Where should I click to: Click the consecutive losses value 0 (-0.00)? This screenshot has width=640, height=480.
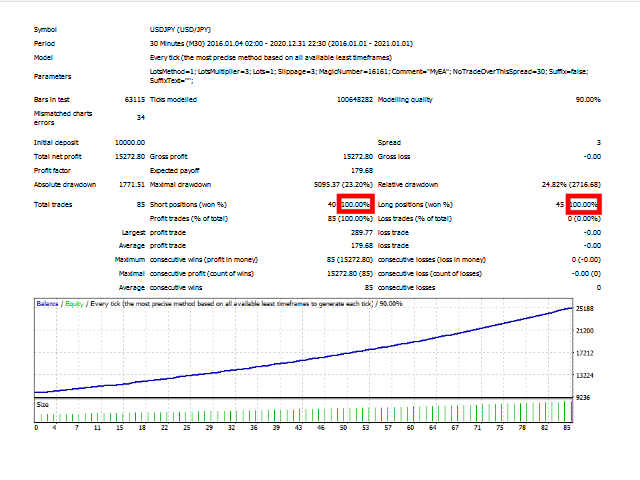586,260
